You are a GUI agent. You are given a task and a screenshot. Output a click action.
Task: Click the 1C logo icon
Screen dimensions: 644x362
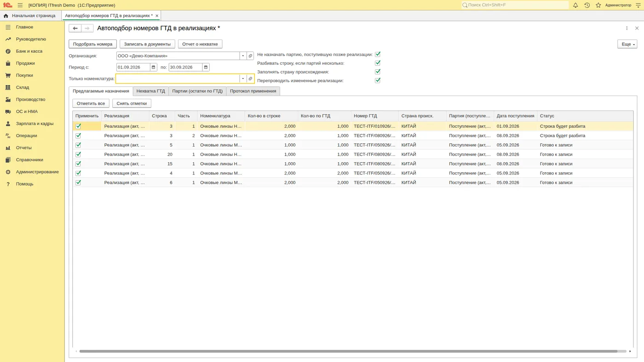point(7,5)
